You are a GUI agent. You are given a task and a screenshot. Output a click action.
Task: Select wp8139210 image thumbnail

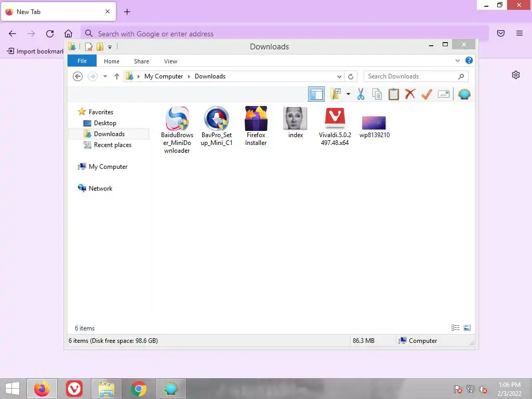374,127
